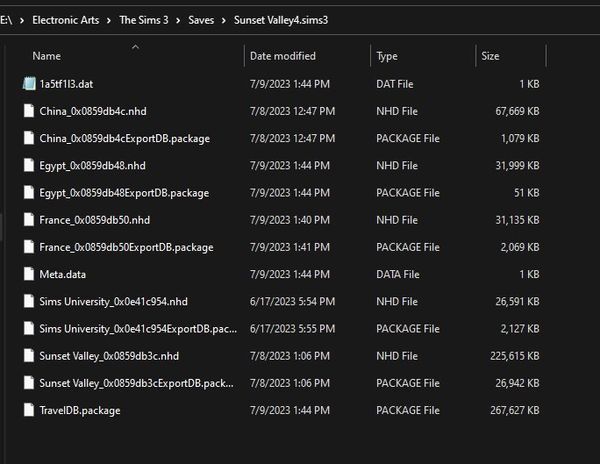Click the China ExportDB.package file icon
Viewport: 600px width, 464px height.
pos(29,138)
